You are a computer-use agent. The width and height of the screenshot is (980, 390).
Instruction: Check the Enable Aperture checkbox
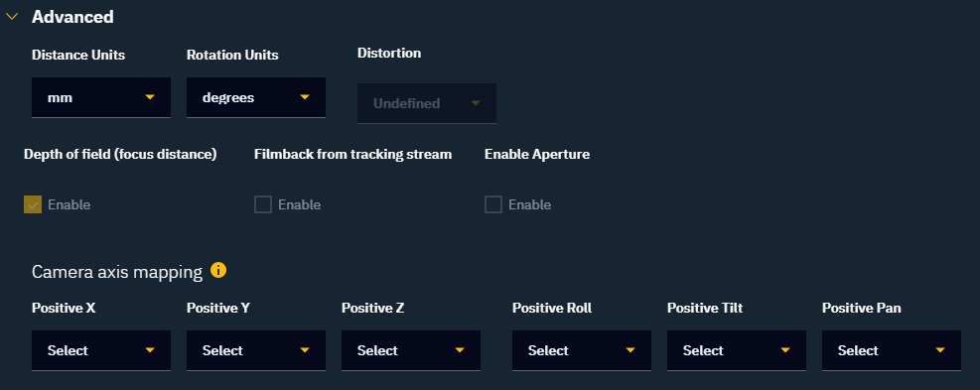pyautogui.click(x=493, y=204)
